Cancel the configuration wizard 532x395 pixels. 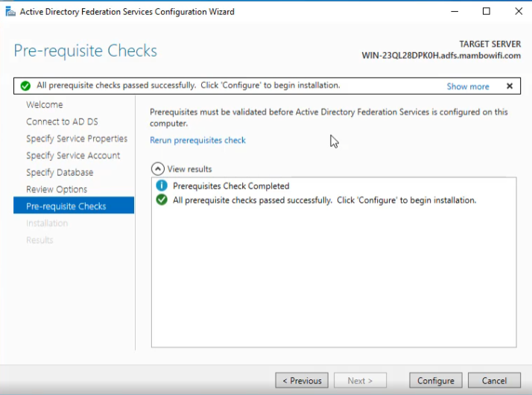(494, 380)
